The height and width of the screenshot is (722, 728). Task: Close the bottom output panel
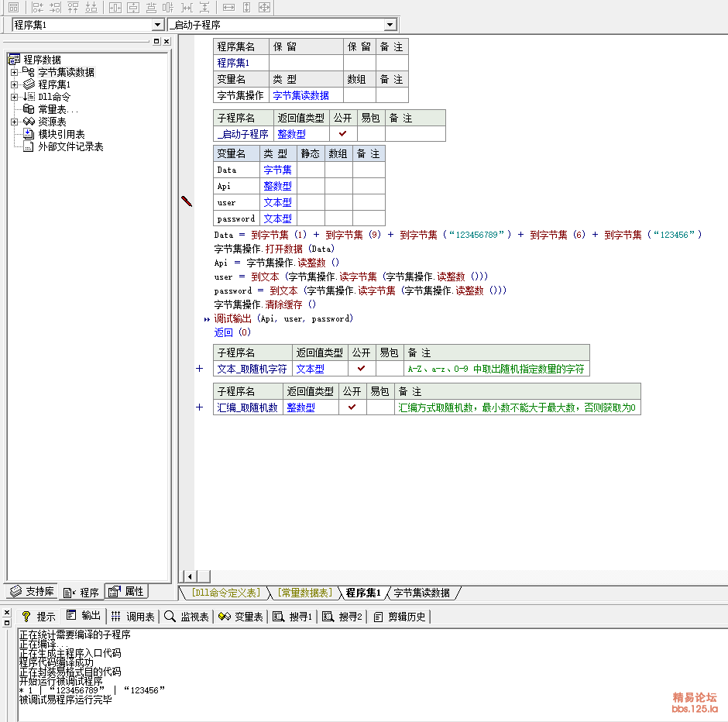pyautogui.click(x=6, y=613)
